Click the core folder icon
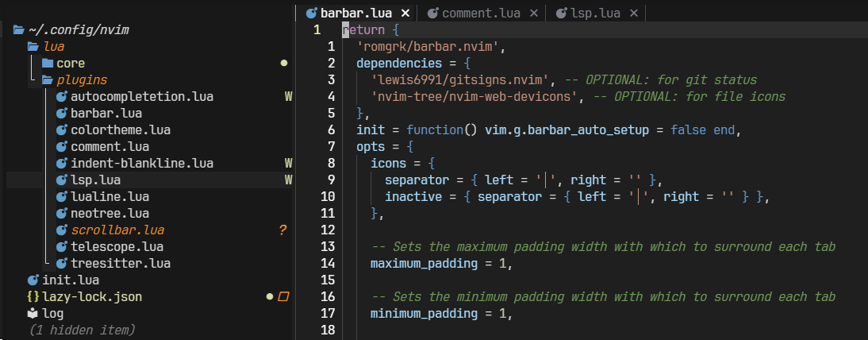 click(x=47, y=63)
